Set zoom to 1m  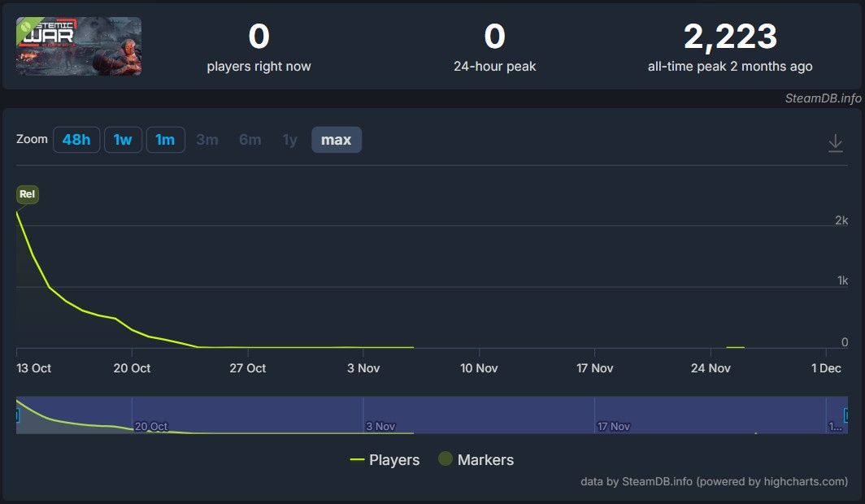[165, 140]
